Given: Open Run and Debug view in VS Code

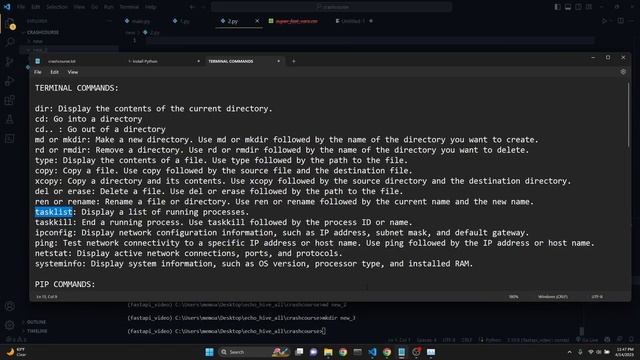Looking at the screenshot, I should pyautogui.click(x=10, y=81).
